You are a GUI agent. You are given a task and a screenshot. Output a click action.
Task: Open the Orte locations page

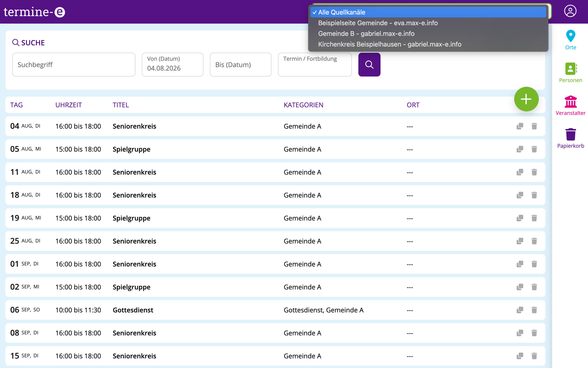[571, 40]
